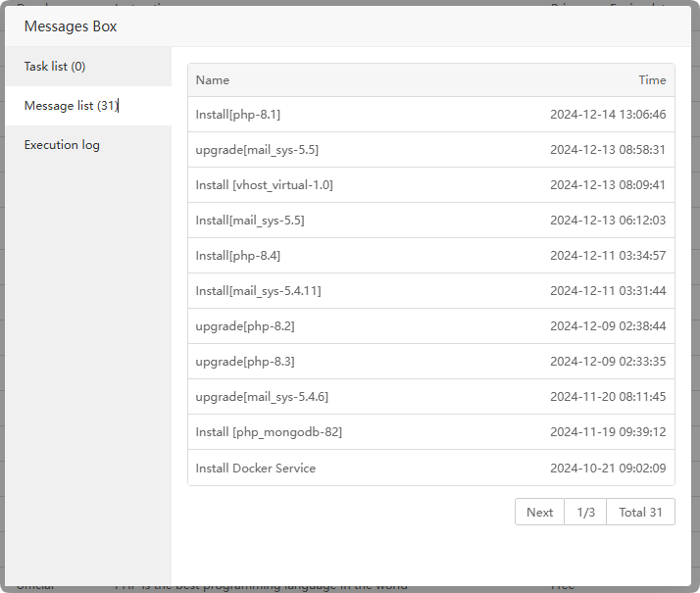700x593 pixels.
Task: Open the Task list tab
Action: (55, 67)
